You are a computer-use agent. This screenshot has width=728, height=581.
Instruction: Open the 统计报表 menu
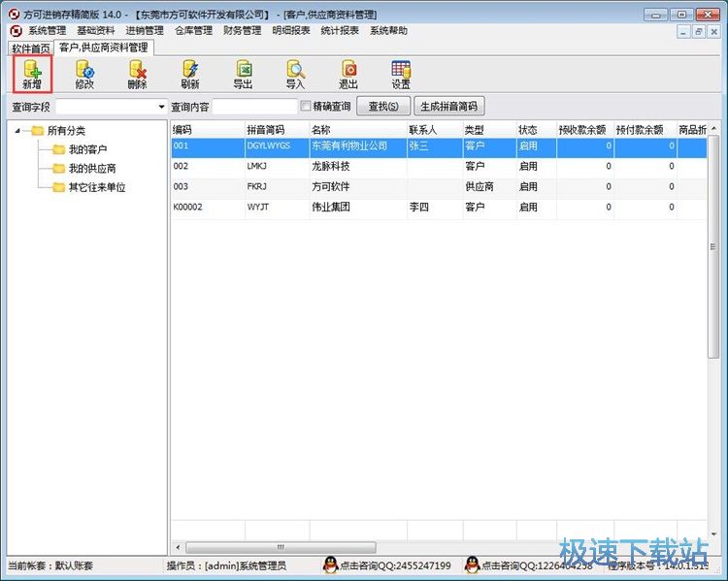tap(340, 31)
